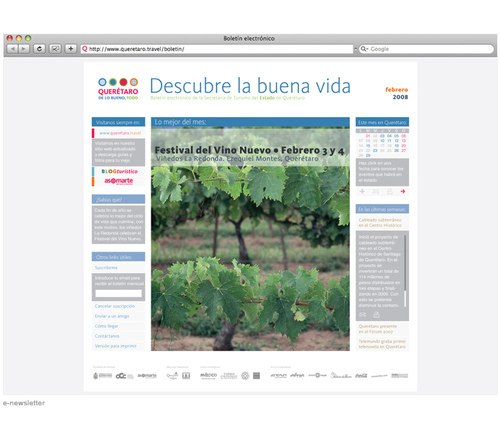Open the Cancelar suscripción link
The width and height of the screenshot is (500, 430).
click(x=115, y=306)
